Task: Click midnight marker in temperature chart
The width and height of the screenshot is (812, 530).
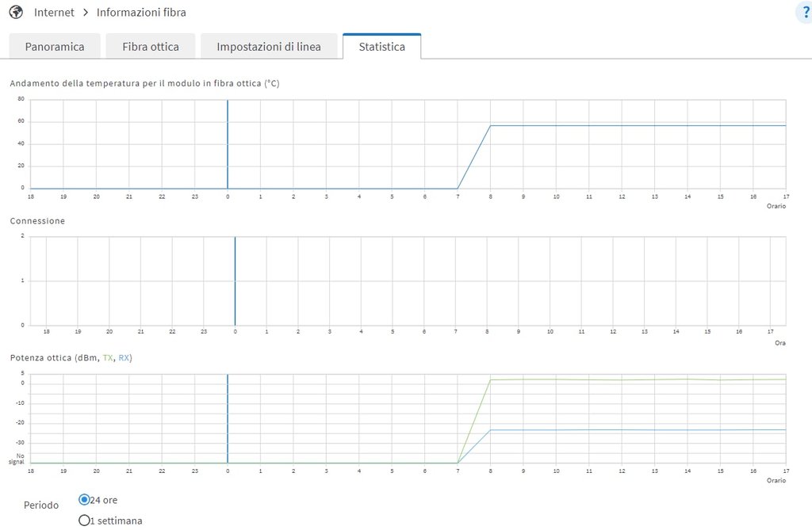Action: 228,144
